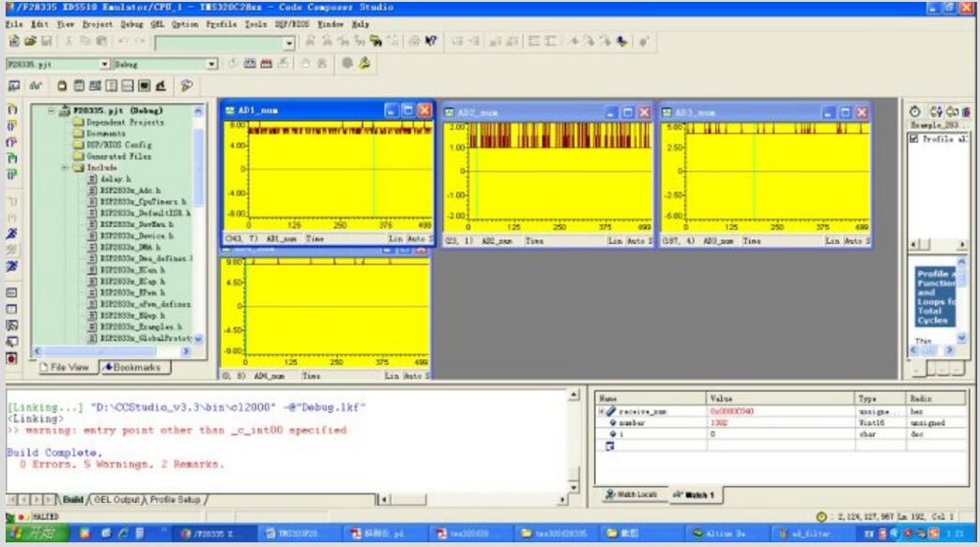Click the grey connect circle icon in project toolbar
This screenshot has height=547, width=980.
(347, 63)
